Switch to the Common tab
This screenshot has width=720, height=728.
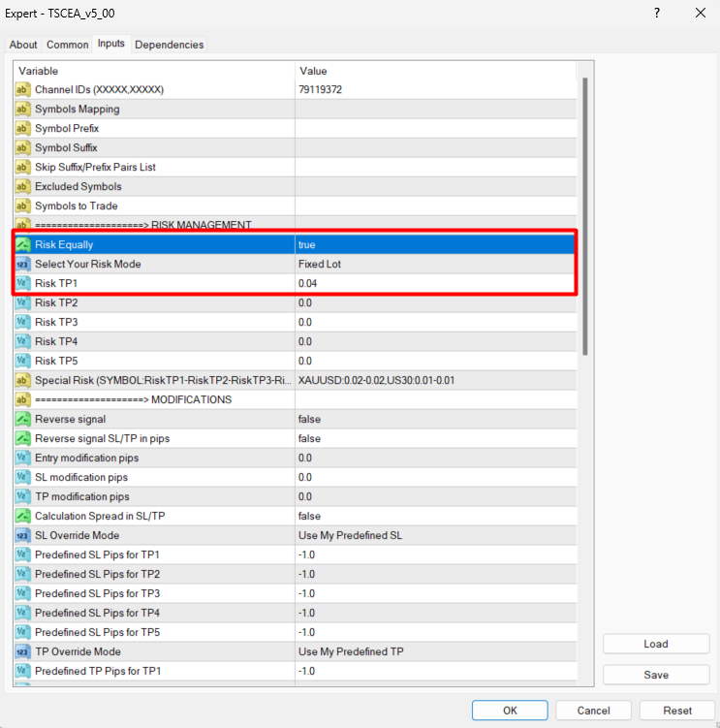pos(67,45)
